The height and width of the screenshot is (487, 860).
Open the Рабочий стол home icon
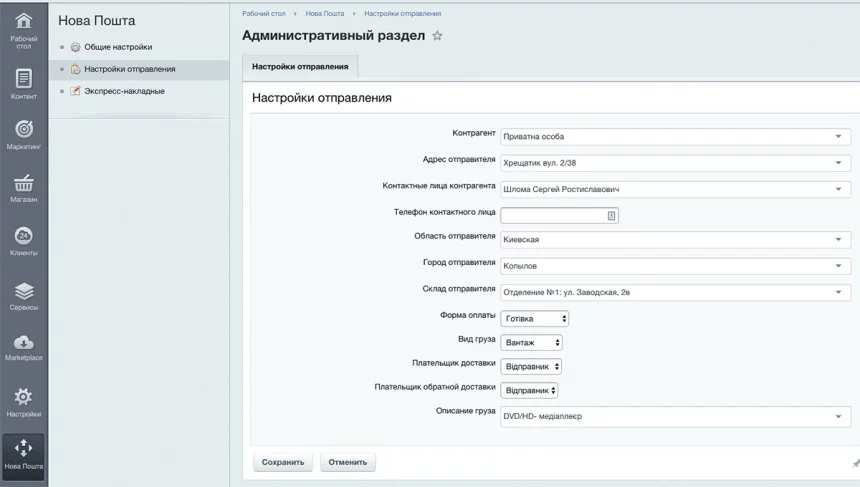click(x=22, y=24)
